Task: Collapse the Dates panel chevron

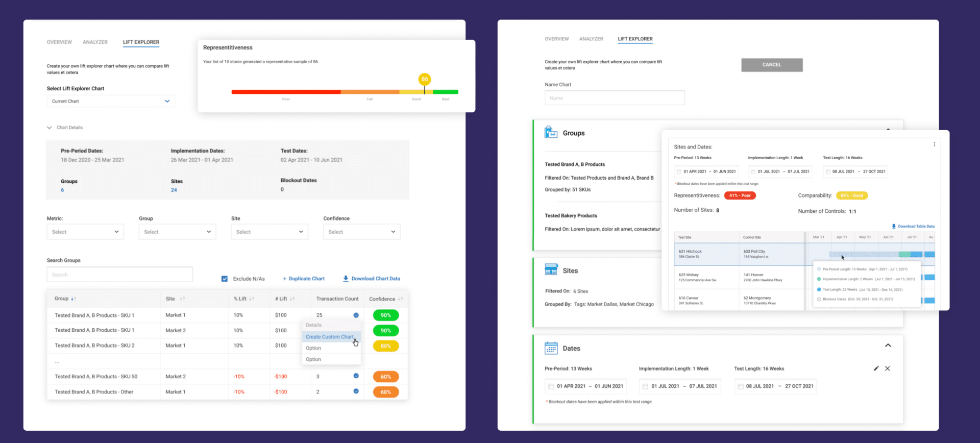Action: 888,346
